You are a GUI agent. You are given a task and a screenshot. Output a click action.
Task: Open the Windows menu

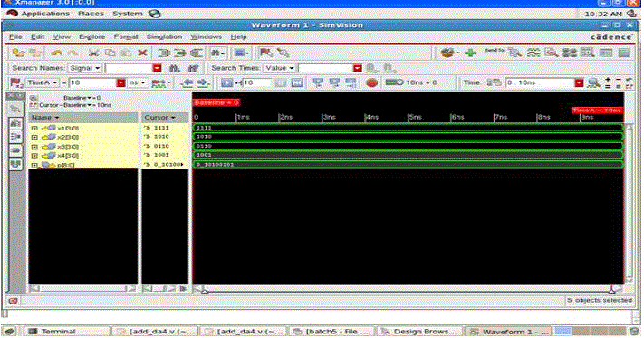207,37
